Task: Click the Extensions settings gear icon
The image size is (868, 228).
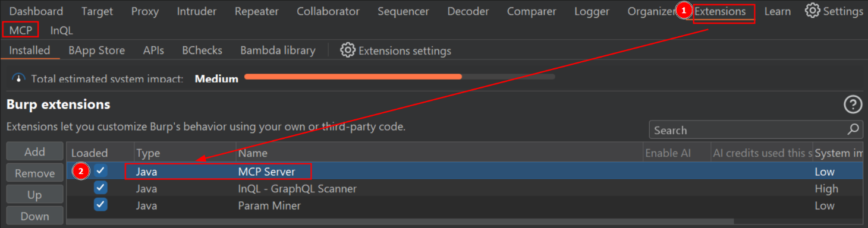Action: (x=348, y=50)
